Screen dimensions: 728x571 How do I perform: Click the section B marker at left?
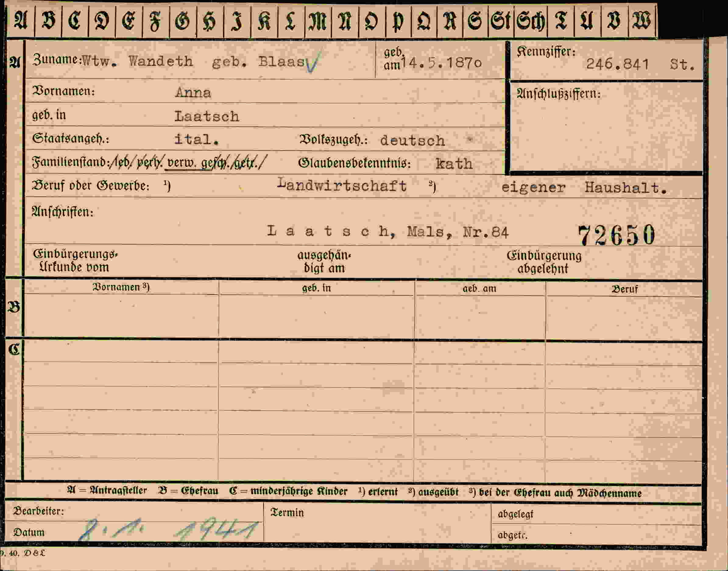click(14, 307)
